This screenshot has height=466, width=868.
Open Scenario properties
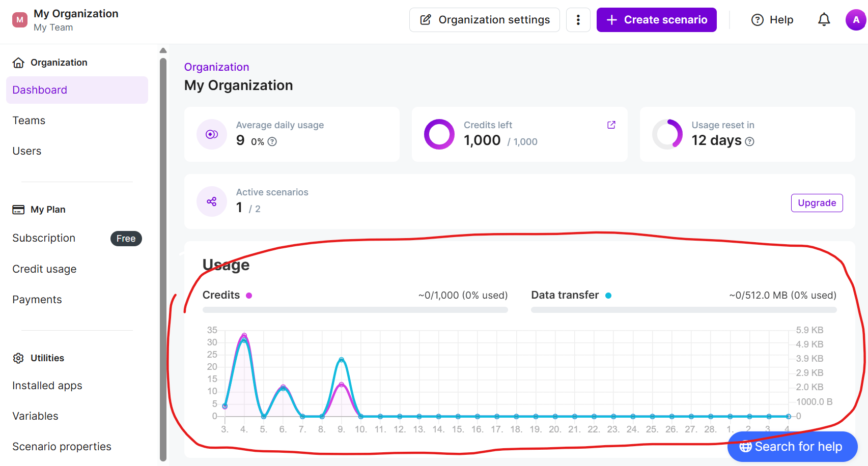(x=62, y=447)
